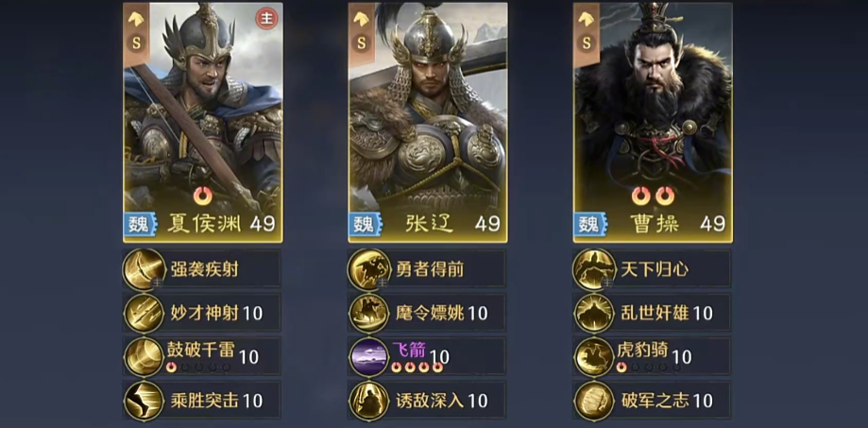The width and height of the screenshot is (868, 428).
Task: Click the S rank badge on 张辽's card
Action: tap(362, 43)
